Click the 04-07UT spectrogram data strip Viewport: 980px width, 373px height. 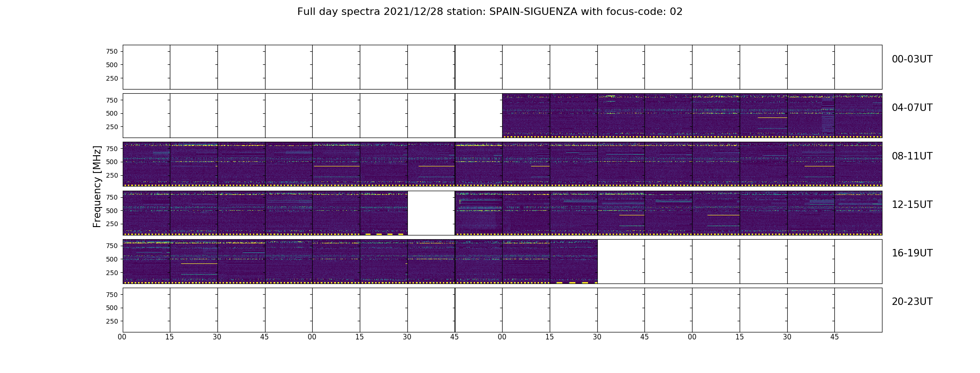click(692, 116)
